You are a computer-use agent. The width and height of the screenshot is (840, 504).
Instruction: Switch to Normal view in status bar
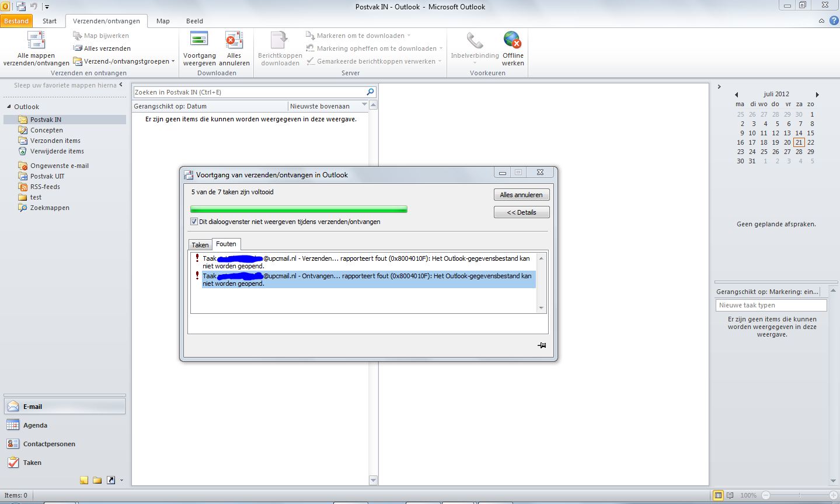point(718,495)
